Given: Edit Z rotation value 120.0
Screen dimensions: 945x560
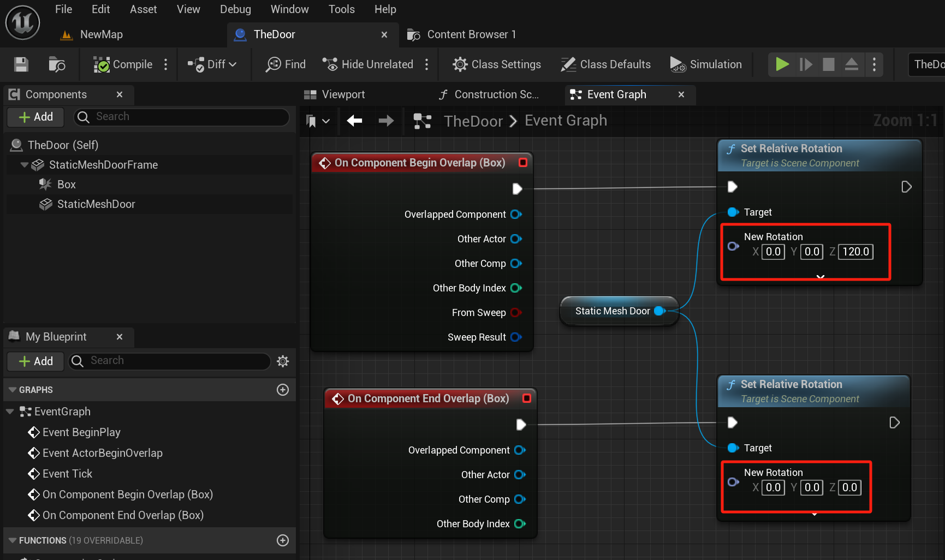Looking at the screenshot, I should tap(855, 252).
